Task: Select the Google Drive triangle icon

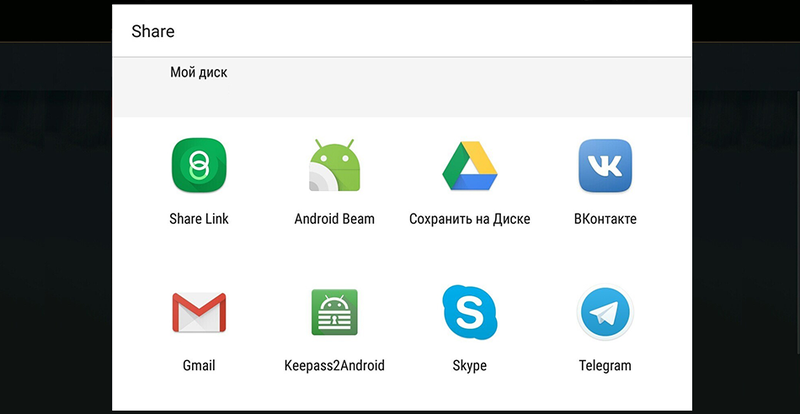Action: click(x=470, y=166)
